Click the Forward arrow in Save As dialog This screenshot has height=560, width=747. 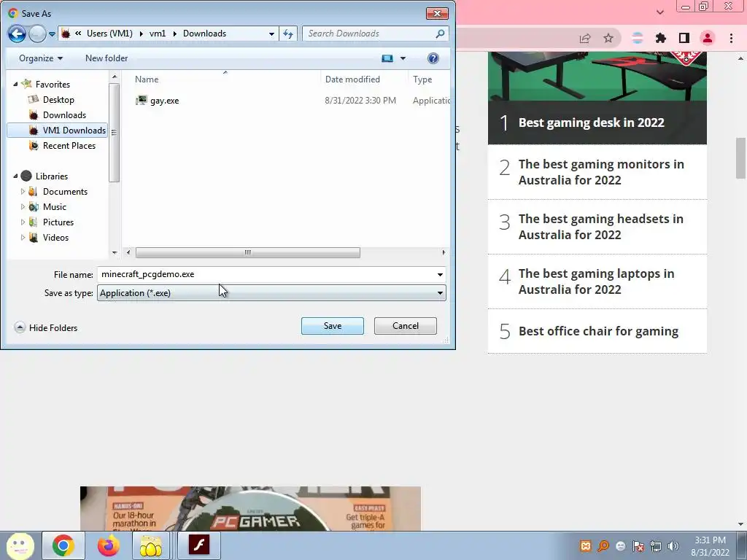coord(37,34)
